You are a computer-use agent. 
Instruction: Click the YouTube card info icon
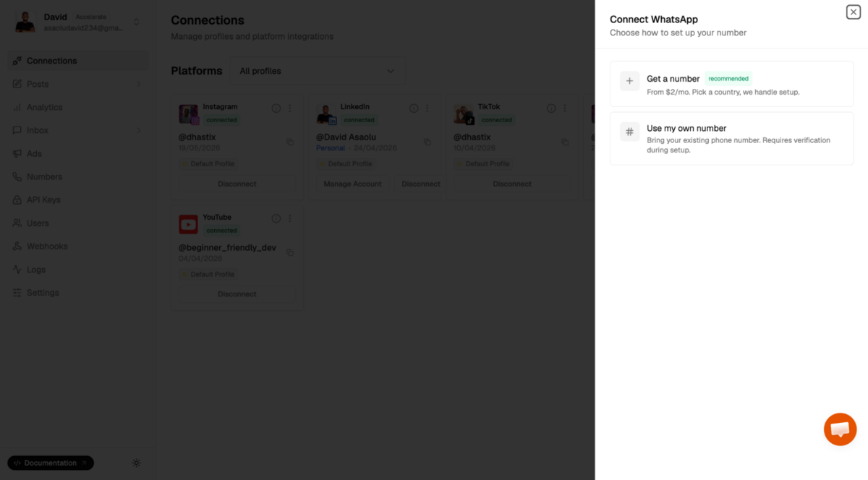click(x=276, y=218)
